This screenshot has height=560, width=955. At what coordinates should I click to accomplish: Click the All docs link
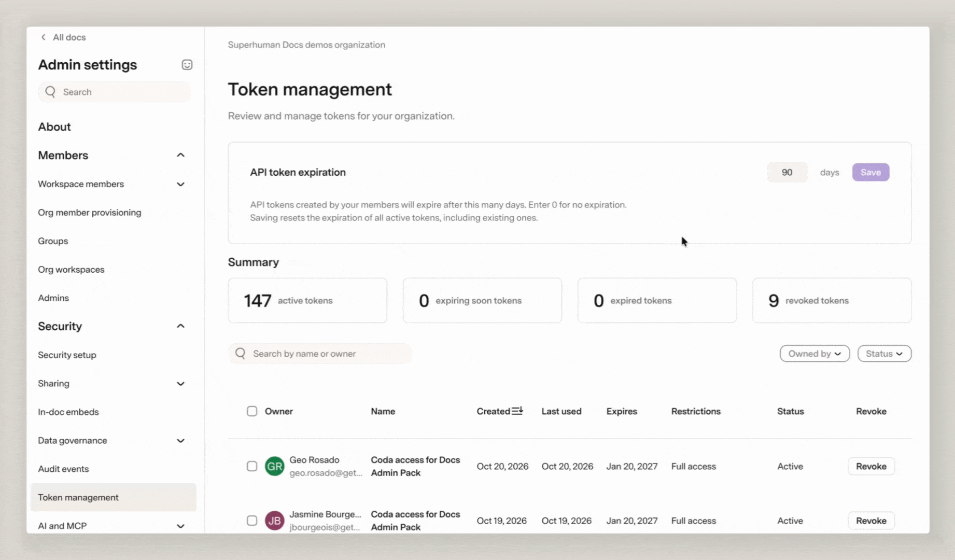click(x=69, y=37)
